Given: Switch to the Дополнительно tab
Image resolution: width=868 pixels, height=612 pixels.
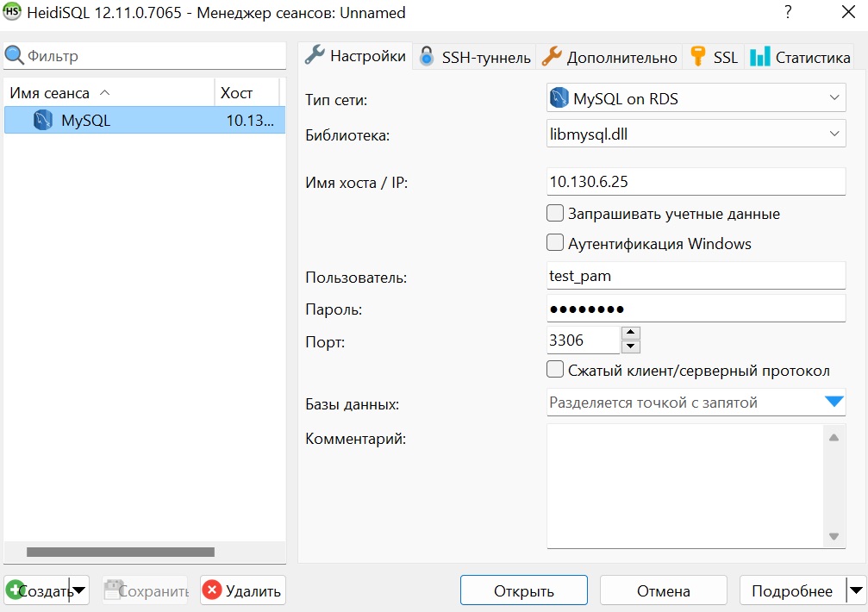Looking at the screenshot, I should click(609, 58).
